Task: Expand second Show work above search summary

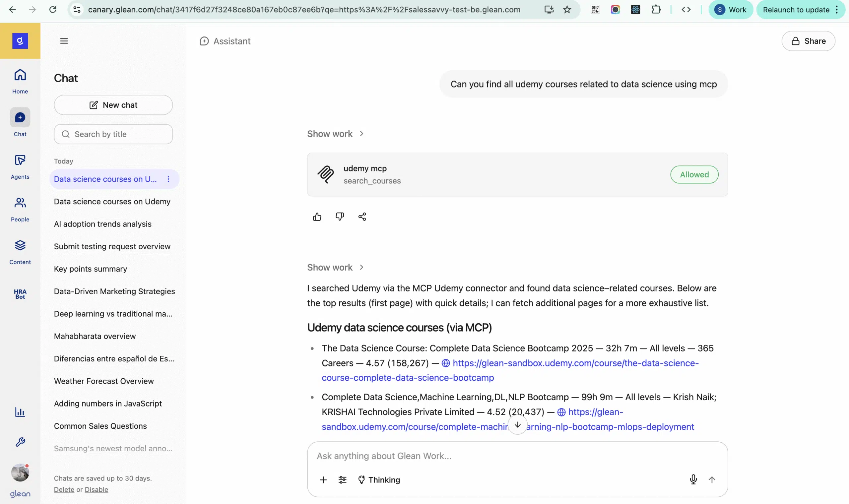Action: click(x=335, y=267)
